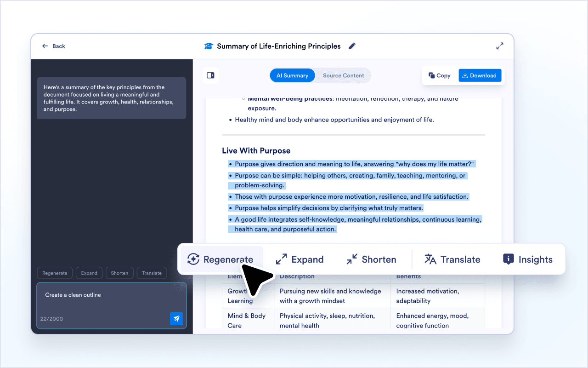This screenshot has height=368, width=588.
Task: Click the cell "Pursuing new skills and knowledge"
Action: (333, 296)
